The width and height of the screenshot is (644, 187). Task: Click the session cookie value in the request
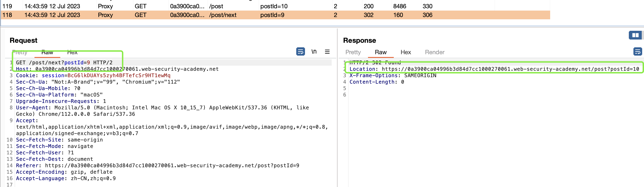click(x=119, y=75)
